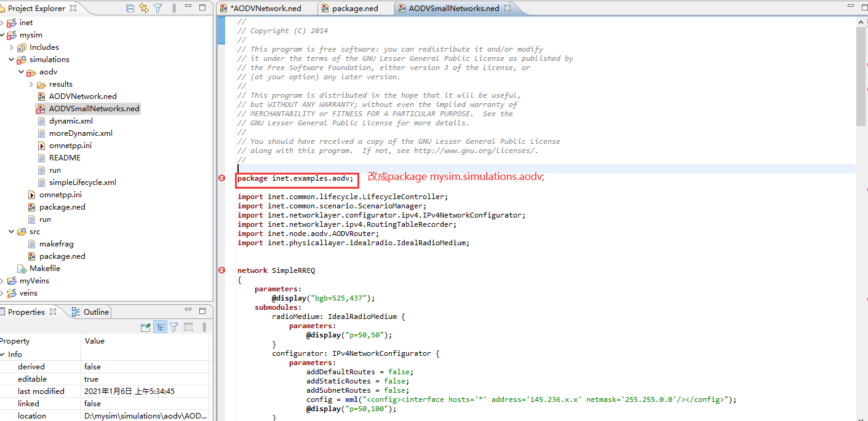Image resolution: width=868 pixels, height=421 pixels.
Task: Select Makefile in mysim project
Action: [x=45, y=269]
